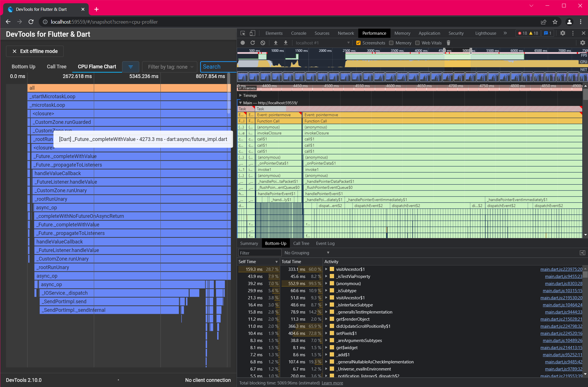Close the Chrome DevTools panel

(x=583, y=33)
